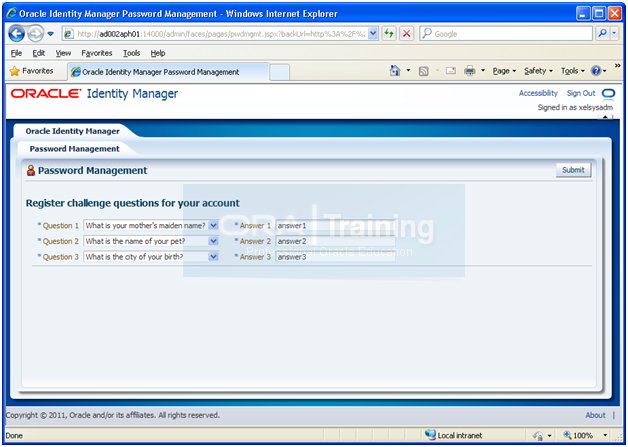628x447 pixels.
Task: Click the ORACLE logo text
Action: tap(46, 93)
